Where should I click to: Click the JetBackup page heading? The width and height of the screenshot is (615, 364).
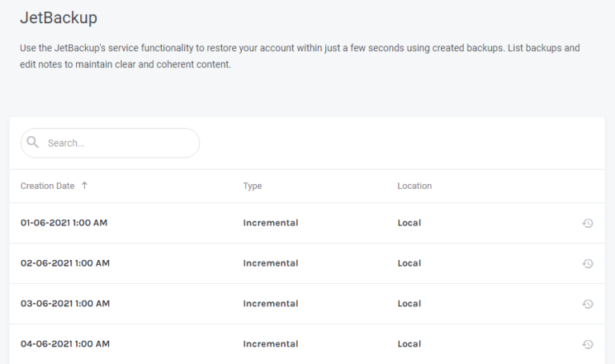pyautogui.click(x=58, y=18)
